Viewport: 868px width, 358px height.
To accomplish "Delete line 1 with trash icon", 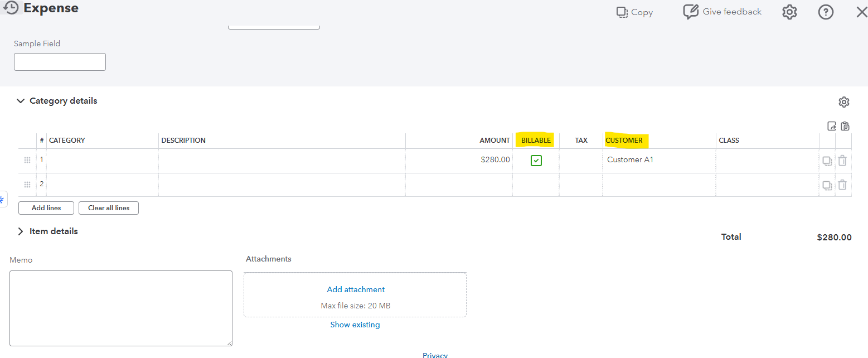I will point(842,161).
